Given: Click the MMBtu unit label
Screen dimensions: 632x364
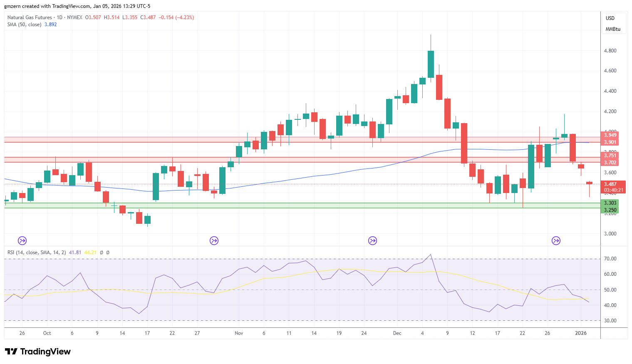Looking at the screenshot, I should 613,29.
